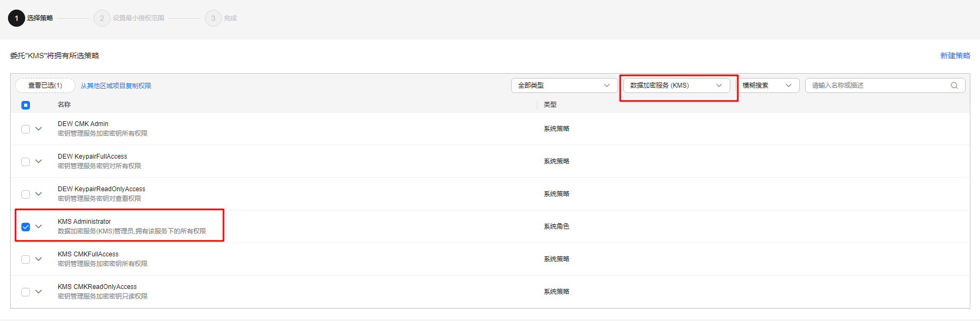Toggle the select-all header checkbox

click(26, 105)
